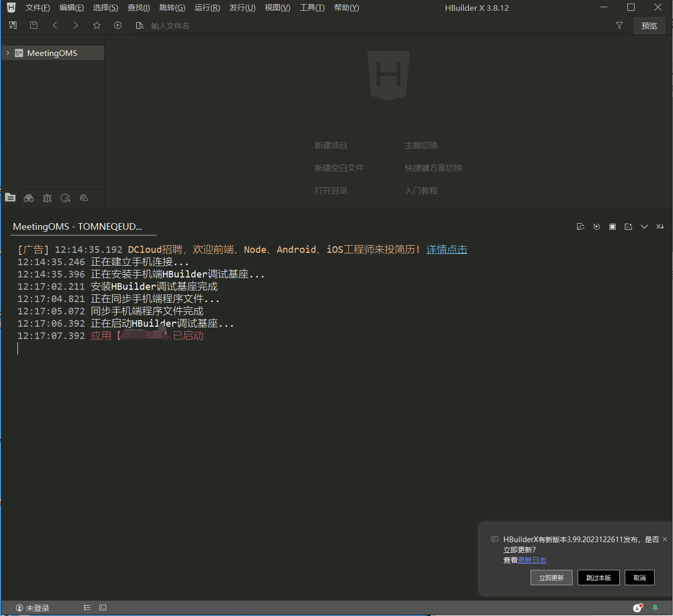Click the filter funnel icon
673x616 pixels.
(619, 25)
